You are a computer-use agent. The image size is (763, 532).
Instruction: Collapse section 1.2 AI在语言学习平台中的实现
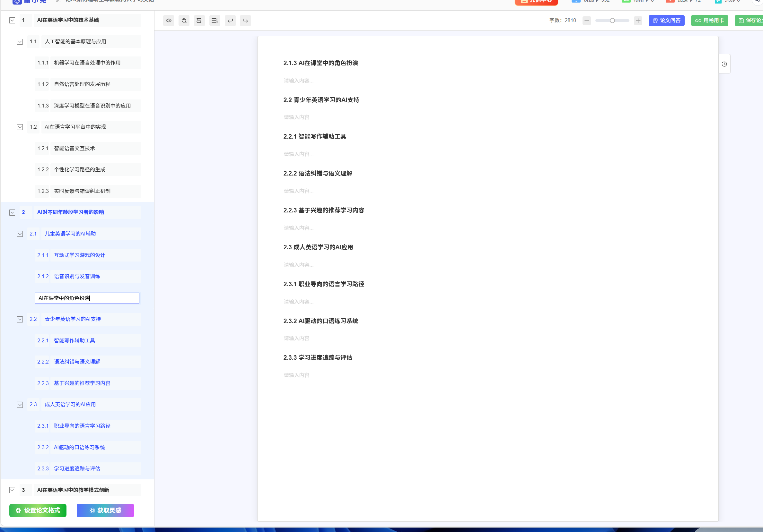(20, 127)
